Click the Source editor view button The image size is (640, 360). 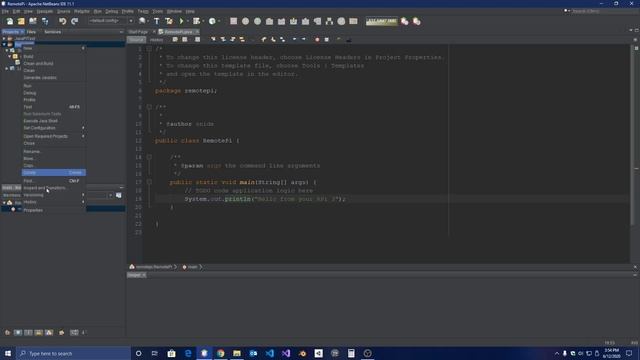136,40
